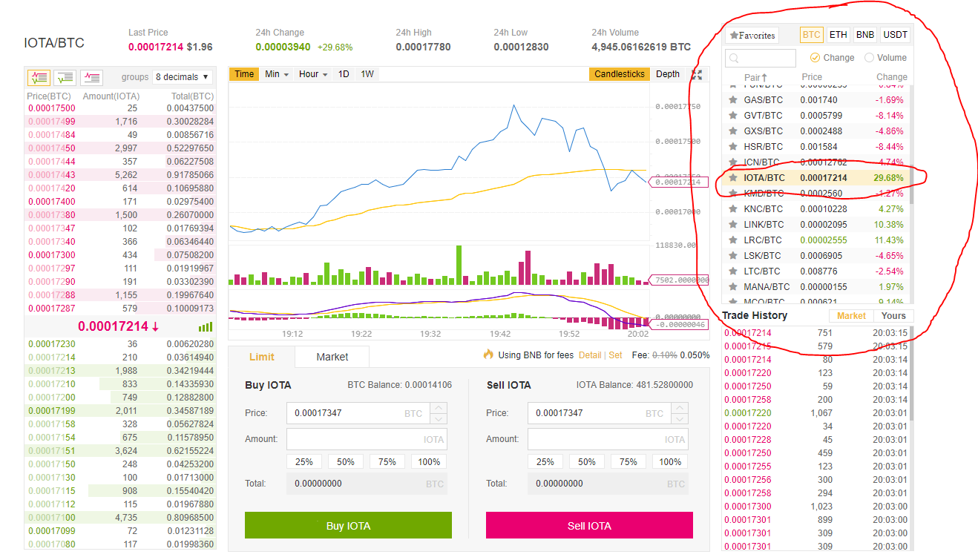Select buy orders only view icon
978x560 pixels.
(x=65, y=77)
